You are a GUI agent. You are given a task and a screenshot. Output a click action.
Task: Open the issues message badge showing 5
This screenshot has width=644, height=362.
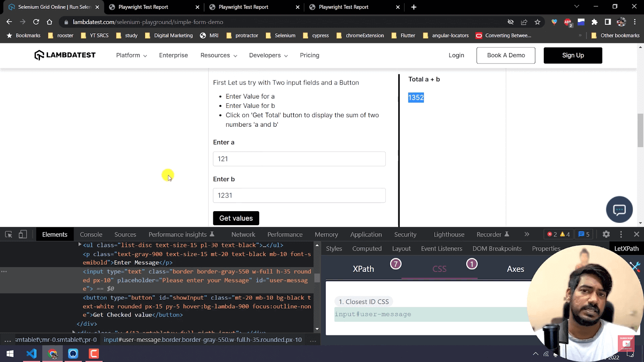[583, 234]
